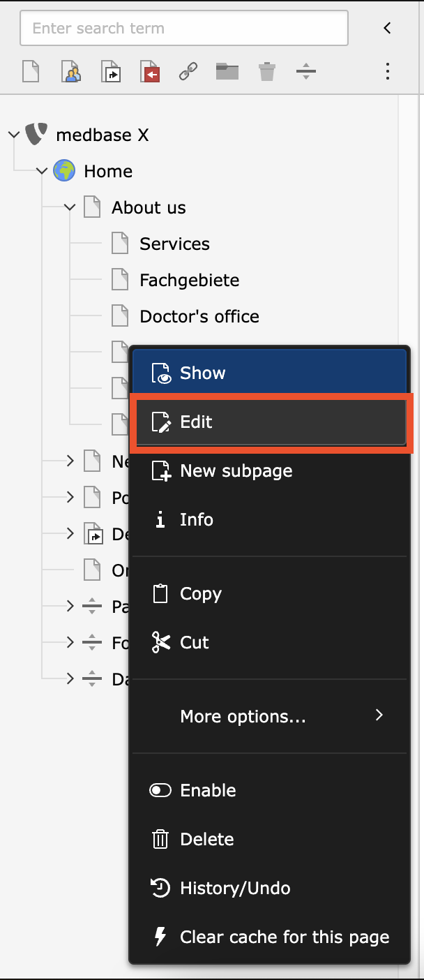Click the Enter search term field
Screen dimensions: 424x980
click(x=184, y=29)
